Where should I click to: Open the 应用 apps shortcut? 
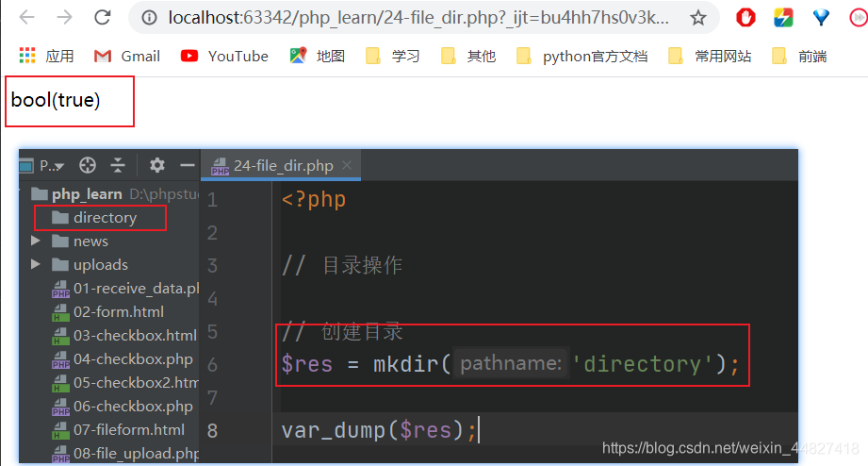(x=46, y=56)
